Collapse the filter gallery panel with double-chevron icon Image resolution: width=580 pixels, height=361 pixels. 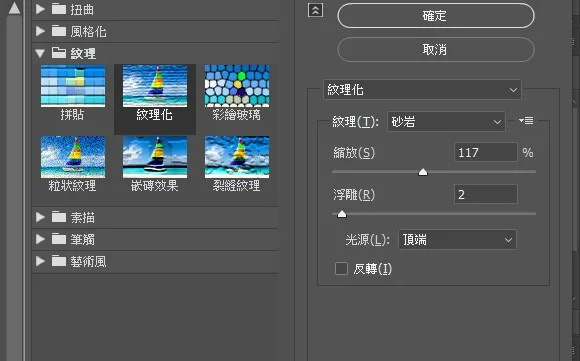[x=315, y=10]
